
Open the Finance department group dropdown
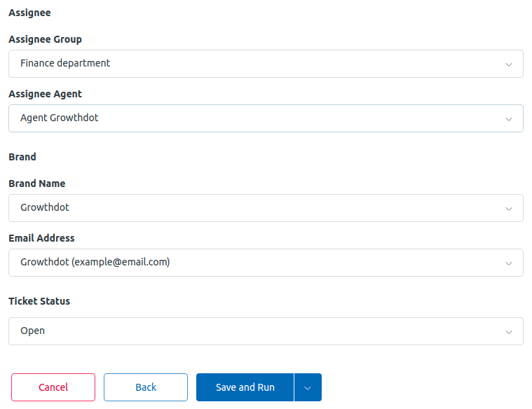[x=266, y=64]
